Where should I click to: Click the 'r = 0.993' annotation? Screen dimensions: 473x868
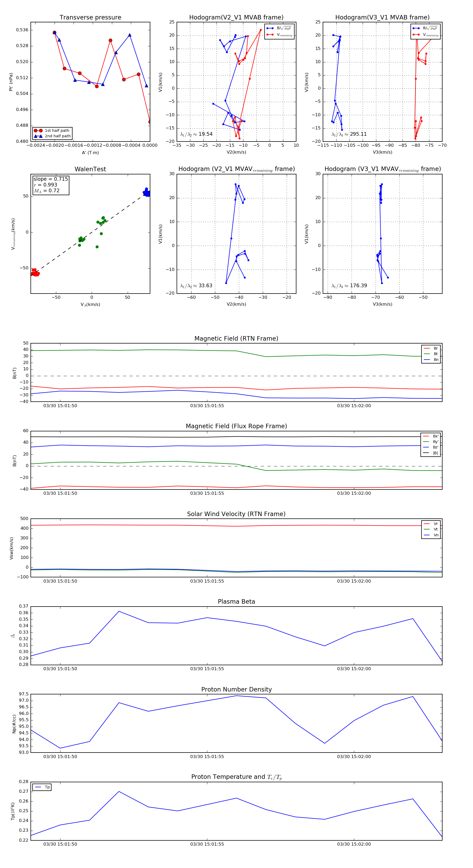(45, 185)
